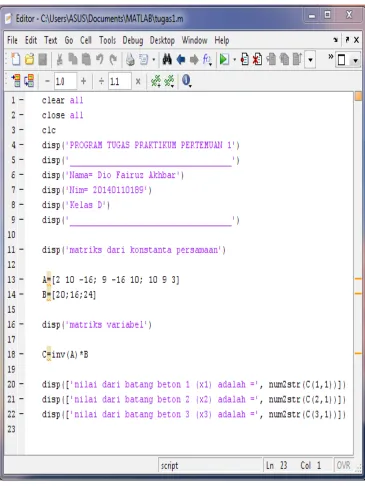Open the Desktop menu
Viewport: 365px width, 486px height.
[x=162, y=40]
